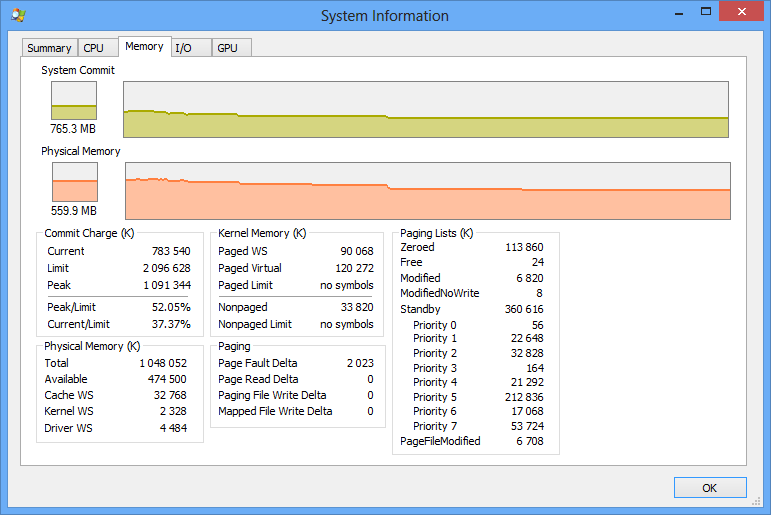The height and width of the screenshot is (515, 771).
Task: Click the Priority 3 value 164
Action: 535,368
